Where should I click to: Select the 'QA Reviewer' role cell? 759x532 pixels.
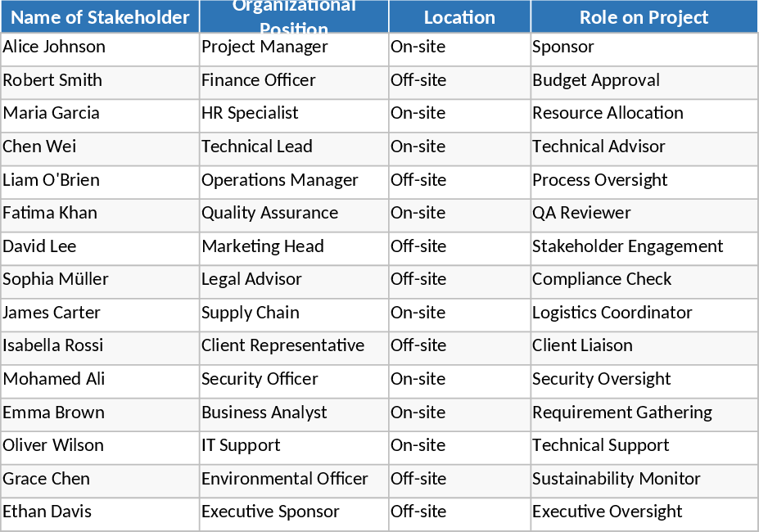pos(644,214)
